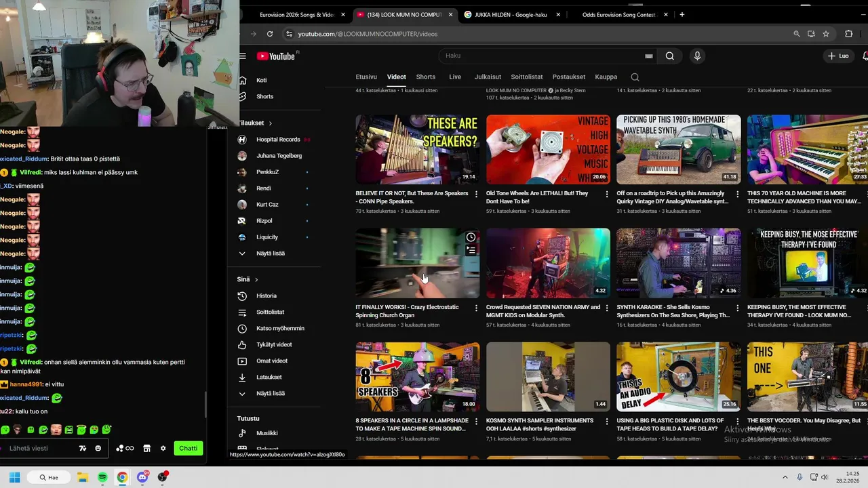Viewport: 868px width, 488px height.
Task: Click the Luo create button
Action: pyautogui.click(x=839, y=56)
